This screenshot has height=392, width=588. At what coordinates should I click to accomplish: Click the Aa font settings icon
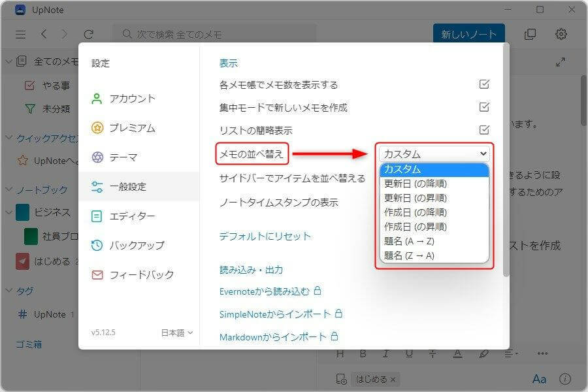[x=539, y=379]
